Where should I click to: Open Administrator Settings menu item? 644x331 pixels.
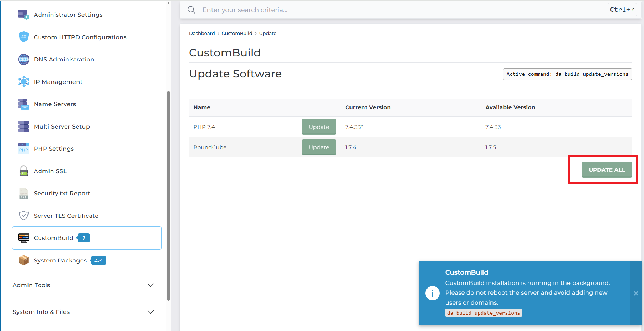[x=68, y=15]
